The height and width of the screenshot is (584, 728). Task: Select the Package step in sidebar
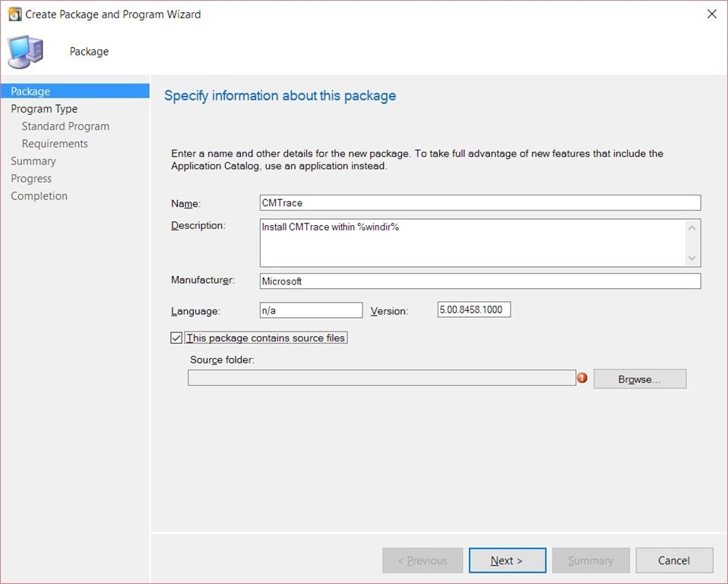tap(75, 91)
